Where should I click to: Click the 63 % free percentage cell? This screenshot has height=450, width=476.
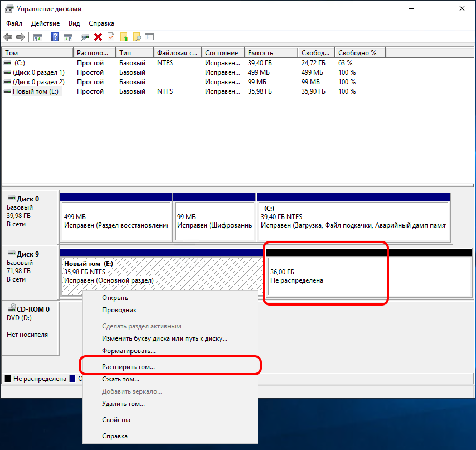[x=346, y=63]
